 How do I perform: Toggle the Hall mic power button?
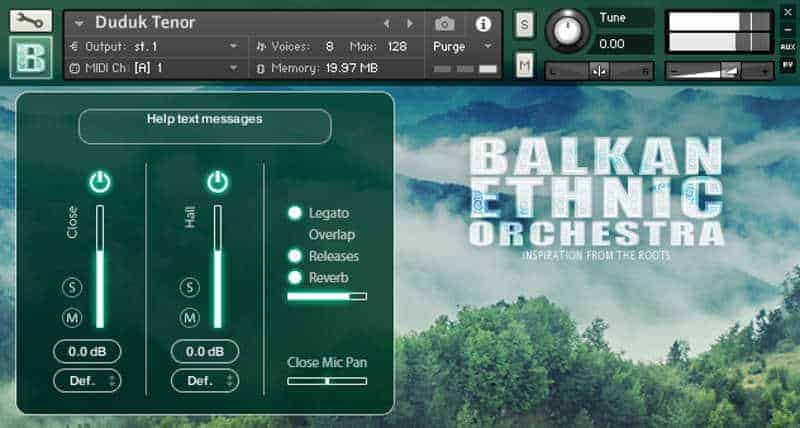217,182
